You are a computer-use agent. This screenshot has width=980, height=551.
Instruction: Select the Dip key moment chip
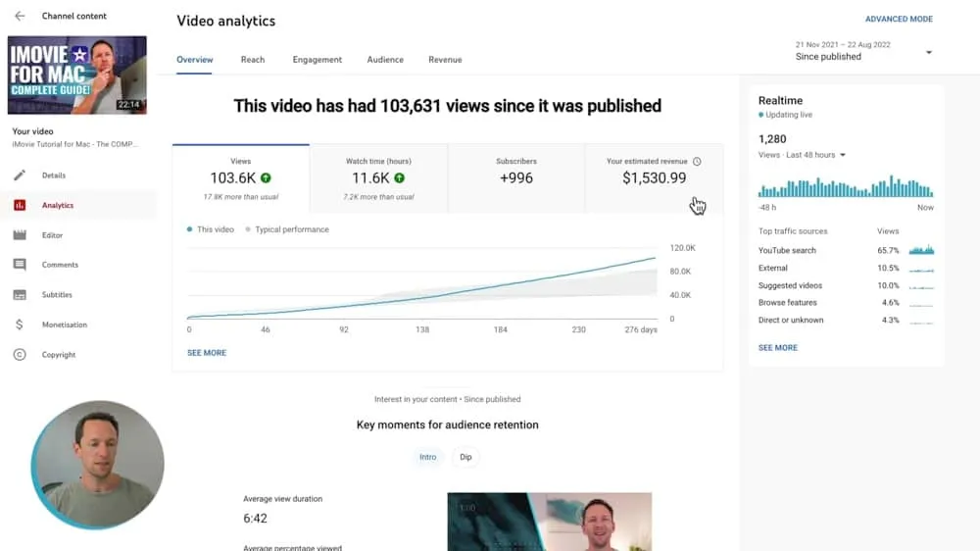[x=465, y=457]
